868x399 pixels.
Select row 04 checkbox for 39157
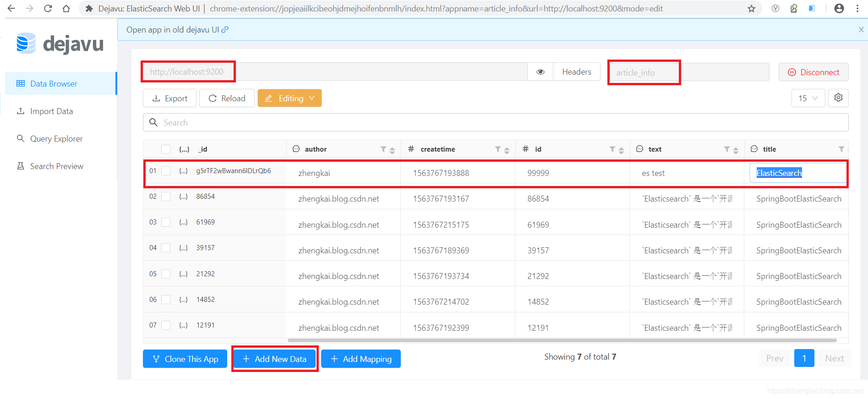166,248
